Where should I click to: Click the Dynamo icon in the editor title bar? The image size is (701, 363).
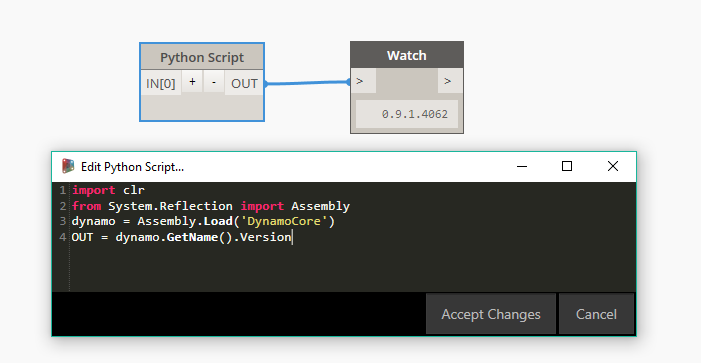pos(68,166)
